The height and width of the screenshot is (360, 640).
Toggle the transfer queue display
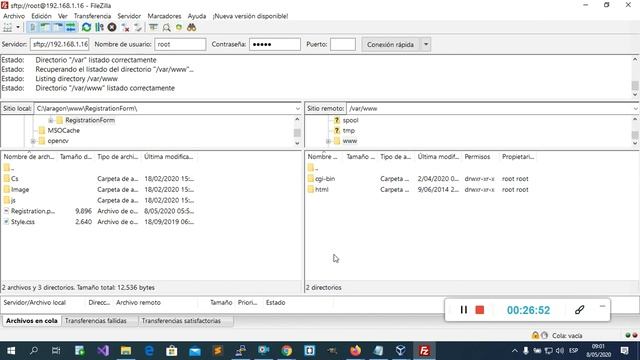(x=71, y=27)
